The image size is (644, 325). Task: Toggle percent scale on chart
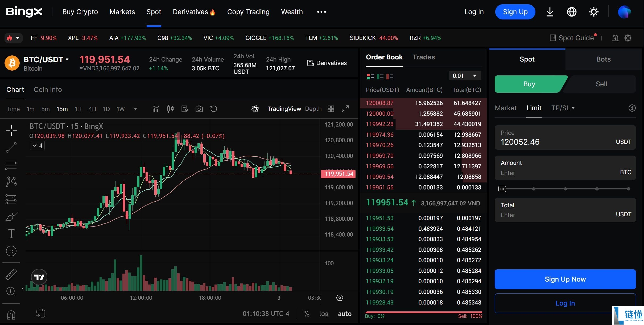306,314
